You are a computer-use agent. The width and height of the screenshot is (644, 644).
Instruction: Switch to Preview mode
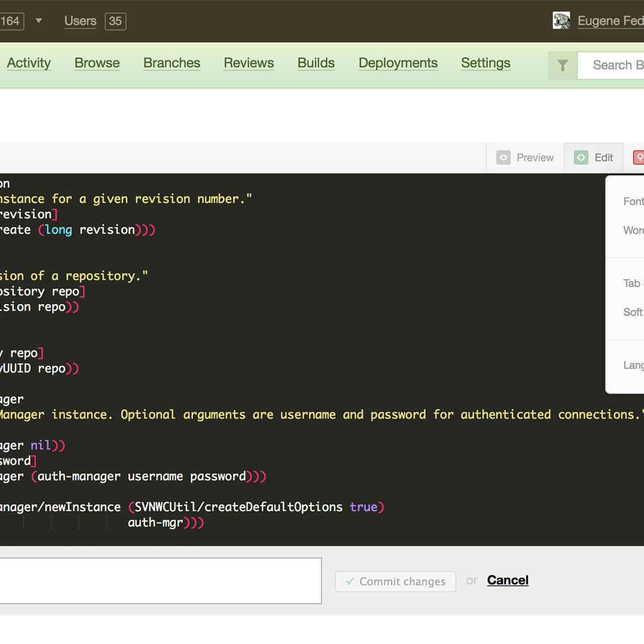click(x=525, y=157)
